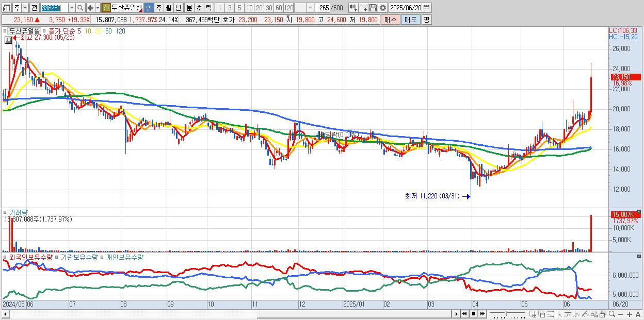Click the 종가 단순 moving average label

[62, 31]
